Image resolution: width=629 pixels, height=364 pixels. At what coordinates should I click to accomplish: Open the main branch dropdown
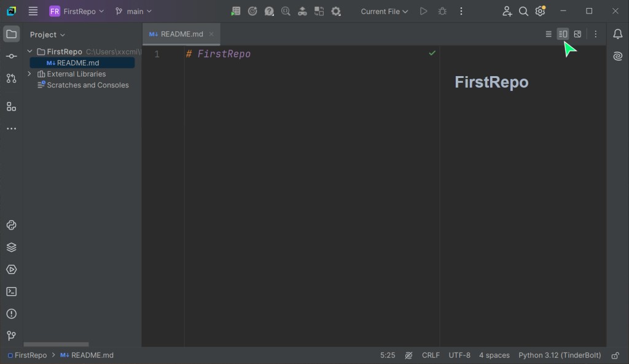click(x=133, y=11)
